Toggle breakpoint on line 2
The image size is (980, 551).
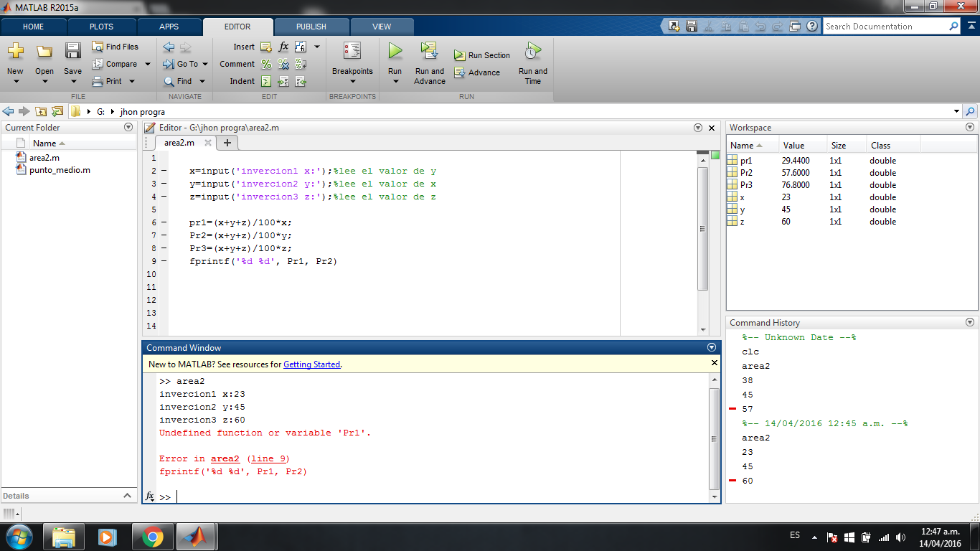tap(164, 171)
